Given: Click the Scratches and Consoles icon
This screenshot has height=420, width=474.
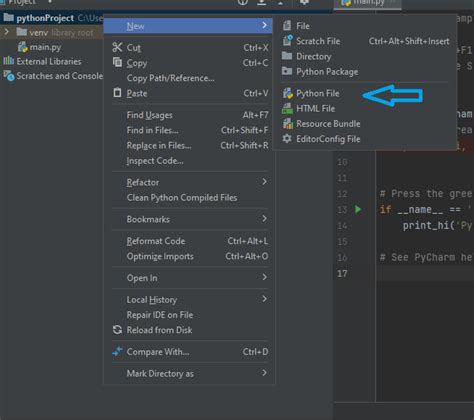Looking at the screenshot, I should pyautogui.click(x=9, y=76).
